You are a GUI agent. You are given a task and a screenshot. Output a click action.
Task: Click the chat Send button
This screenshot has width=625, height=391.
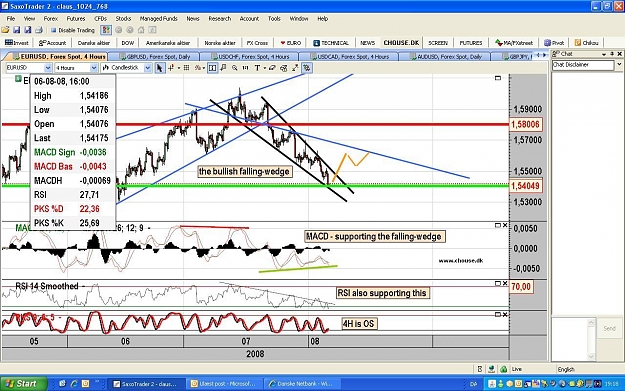(x=609, y=328)
